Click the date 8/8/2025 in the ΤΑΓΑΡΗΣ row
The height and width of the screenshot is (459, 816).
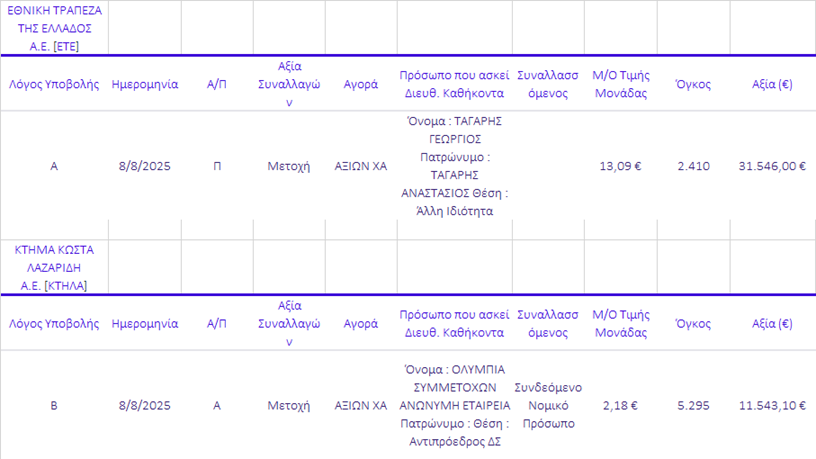[145, 166]
